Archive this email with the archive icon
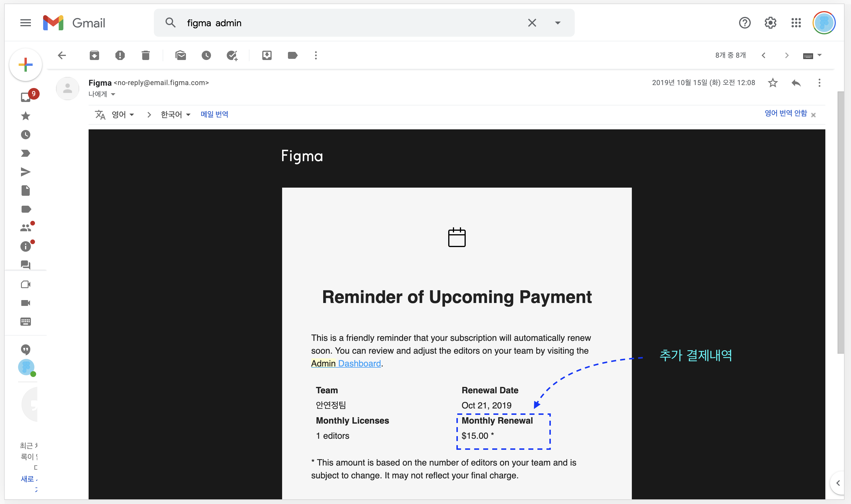Screen dimensions: 851x504 click(x=94, y=55)
